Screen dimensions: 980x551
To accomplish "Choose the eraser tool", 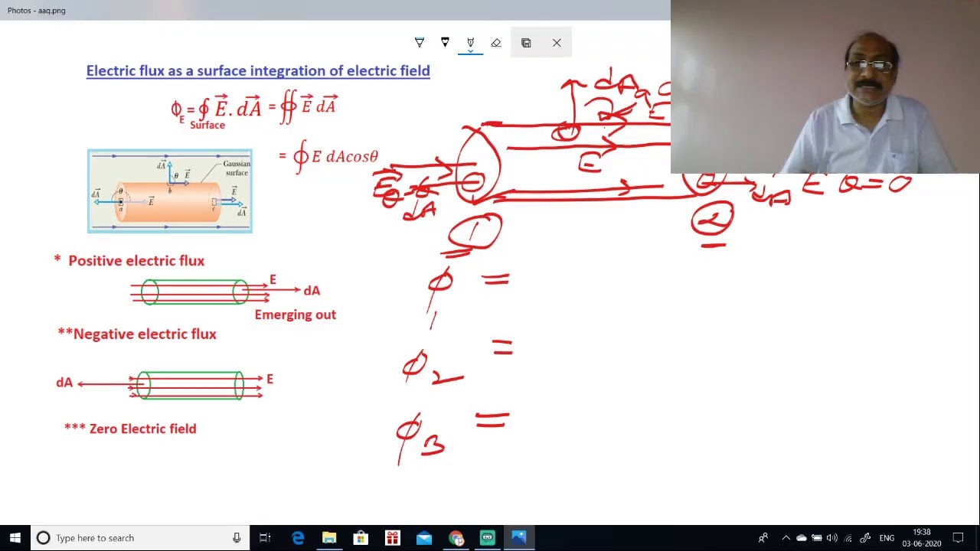I will [x=496, y=43].
